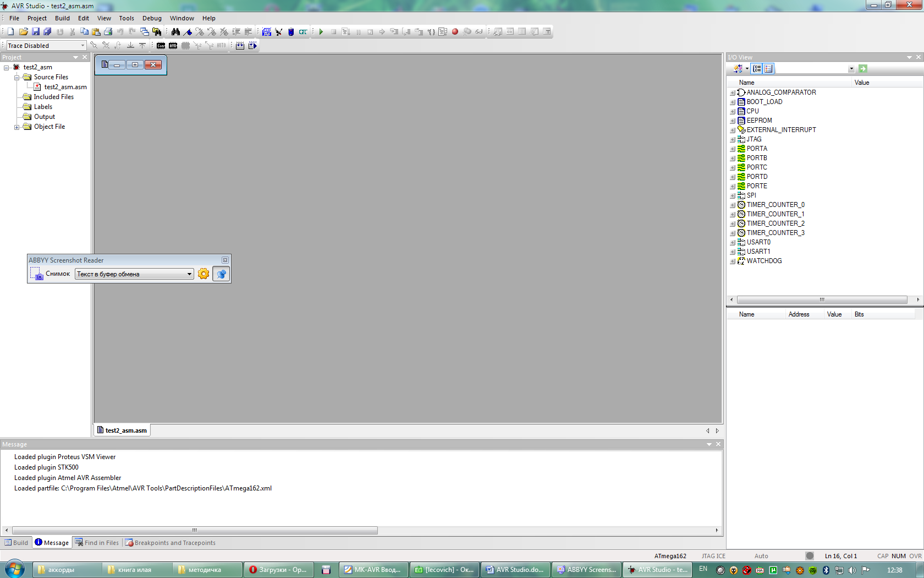This screenshot has width=924, height=578.
Task: Click the red record breakpoint icon
Action: pos(455,32)
